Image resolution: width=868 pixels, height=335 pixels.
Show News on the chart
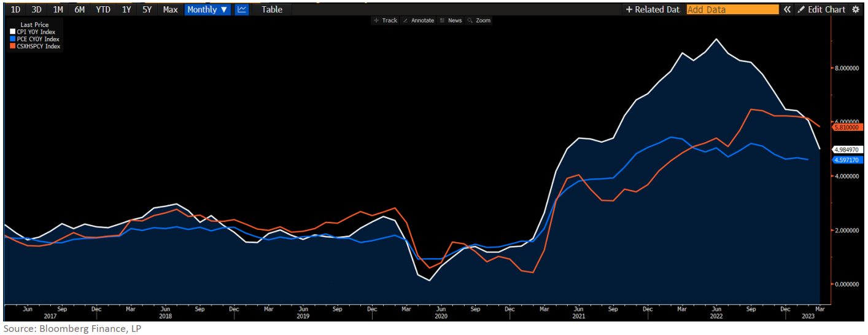click(451, 20)
